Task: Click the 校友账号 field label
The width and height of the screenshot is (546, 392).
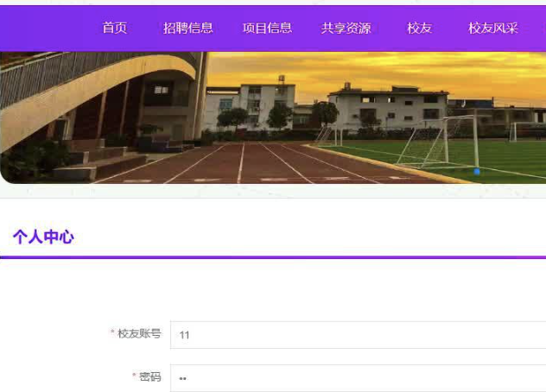Action: (x=139, y=333)
